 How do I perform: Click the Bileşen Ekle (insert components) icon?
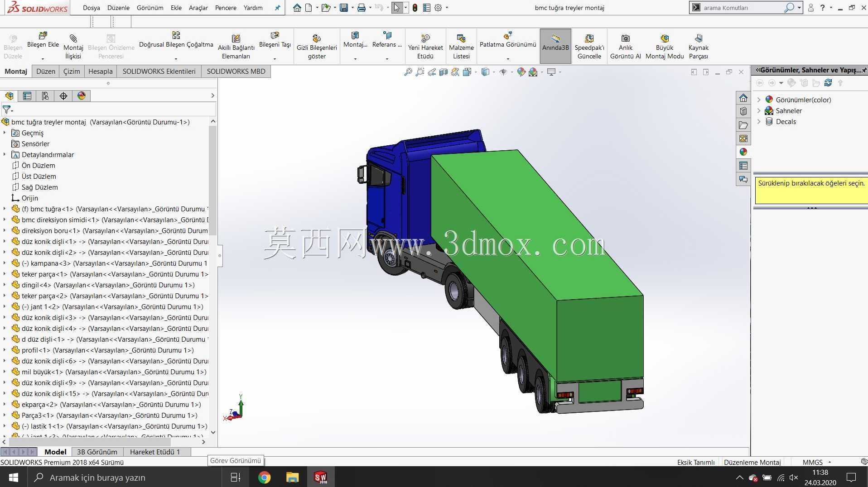click(x=43, y=36)
